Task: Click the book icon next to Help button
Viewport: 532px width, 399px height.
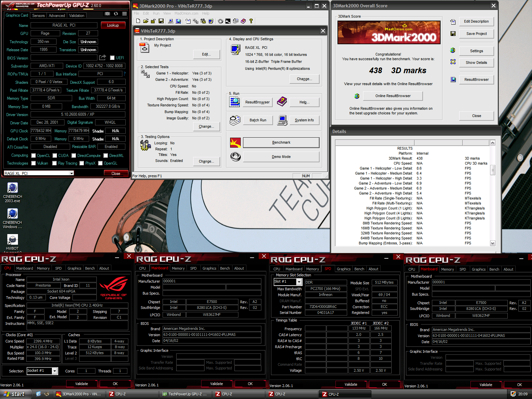Action: [282, 102]
